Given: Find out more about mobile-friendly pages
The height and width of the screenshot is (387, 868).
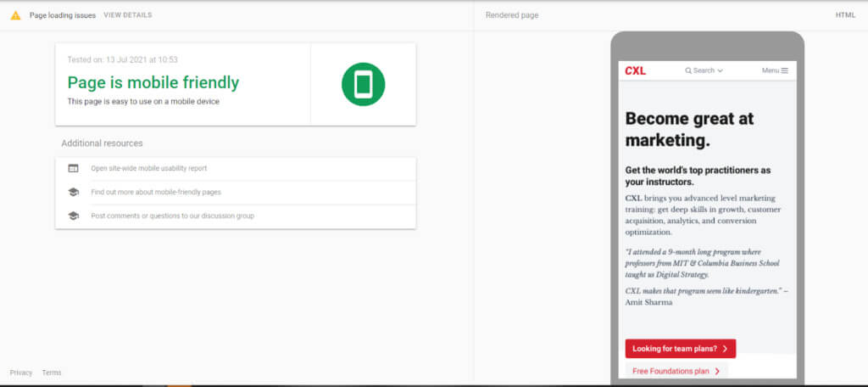Looking at the screenshot, I should pyautogui.click(x=156, y=193).
